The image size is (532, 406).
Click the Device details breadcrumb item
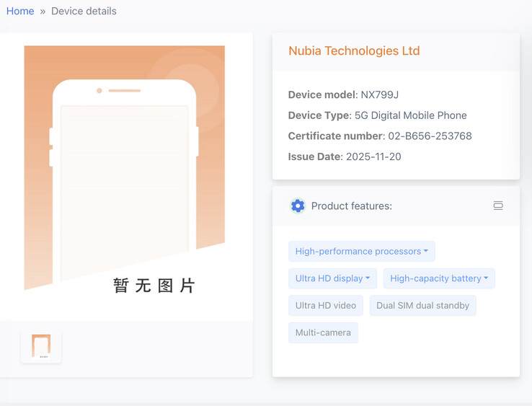pos(84,11)
